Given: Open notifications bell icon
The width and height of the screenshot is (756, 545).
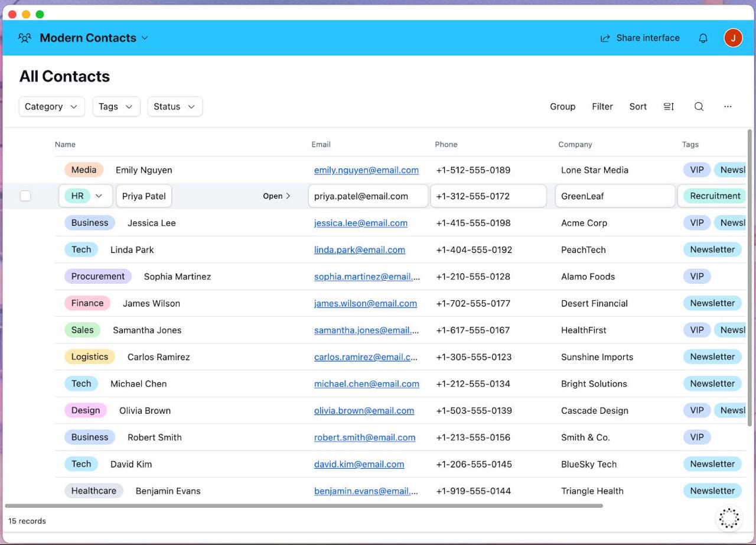Looking at the screenshot, I should point(703,38).
